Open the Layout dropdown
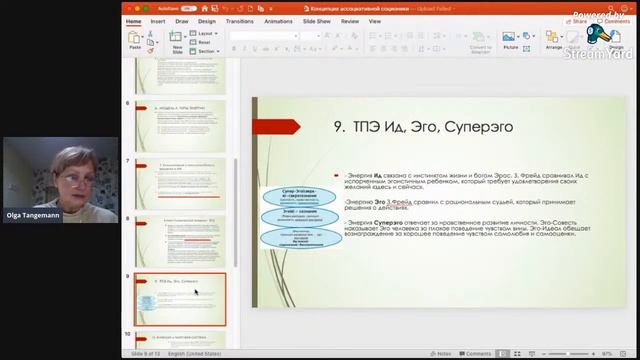The width and height of the screenshot is (640, 360). [x=204, y=33]
